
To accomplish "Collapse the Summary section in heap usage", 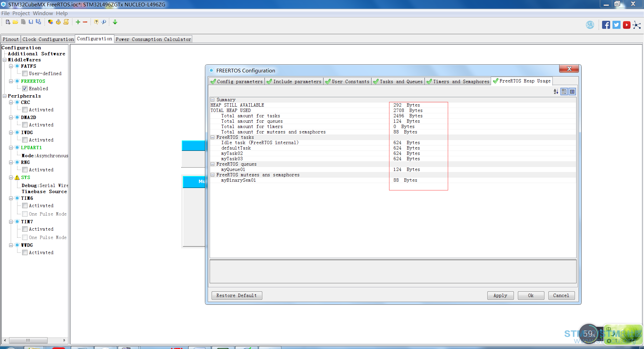I will [x=212, y=100].
